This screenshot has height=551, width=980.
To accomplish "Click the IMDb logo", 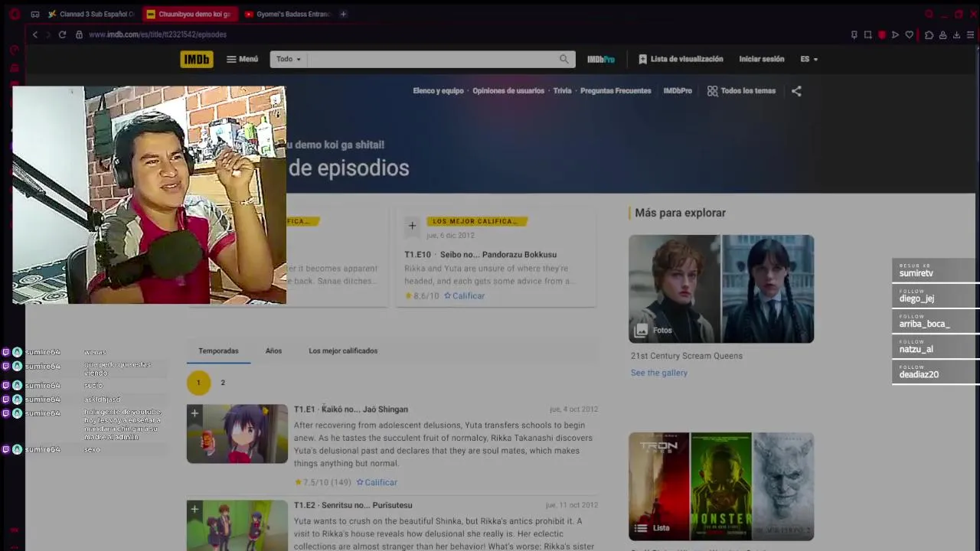I will (x=197, y=59).
